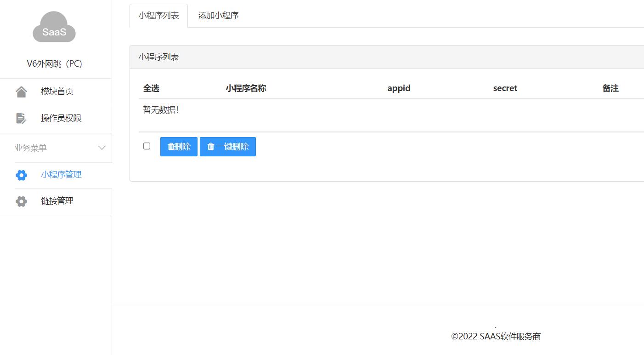
Task: Collapse the 业务菜单 section using its chevron
Action: (x=102, y=148)
